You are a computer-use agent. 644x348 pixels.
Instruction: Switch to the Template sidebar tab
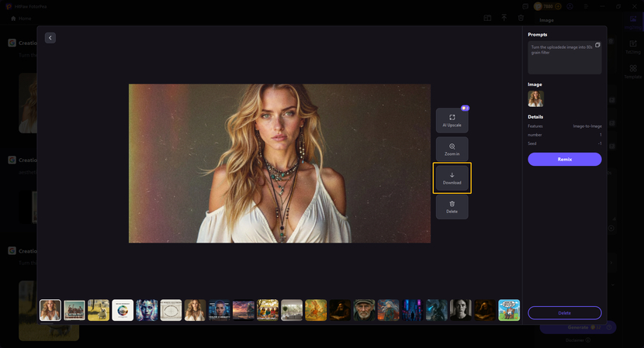(633, 72)
